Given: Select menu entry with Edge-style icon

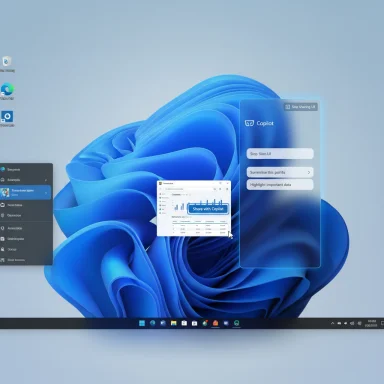Looking at the screenshot, I should pos(26,170).
